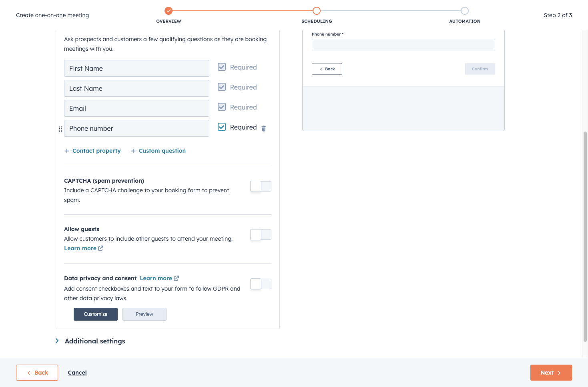Select the Phone number field box
The height and width of the screenshot is (387, 588).
click(136, 128)
